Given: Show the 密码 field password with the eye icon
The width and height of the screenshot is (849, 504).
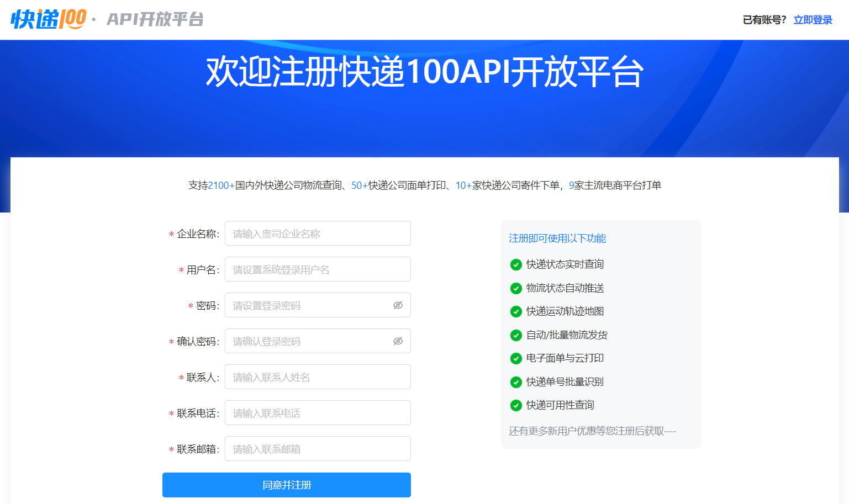Looking at the screenshot, I should click(x=398, y=305).
